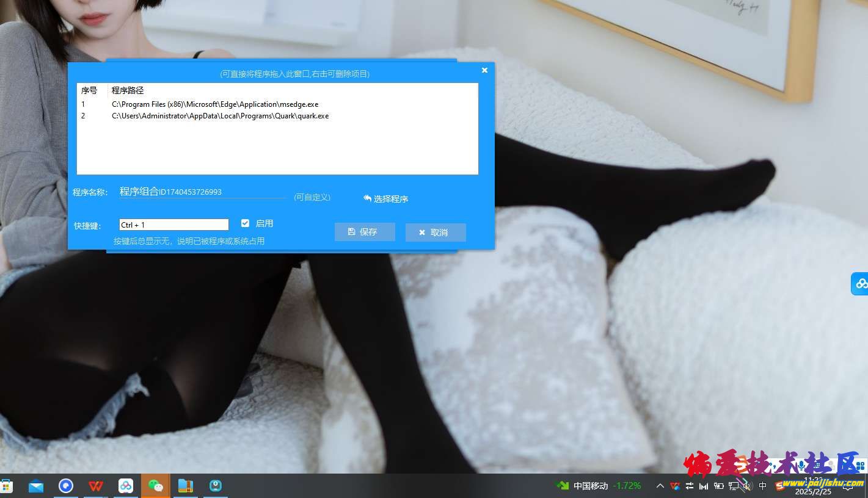
Task: Click the 程序路径 column header
Action: tap(128, 90)
